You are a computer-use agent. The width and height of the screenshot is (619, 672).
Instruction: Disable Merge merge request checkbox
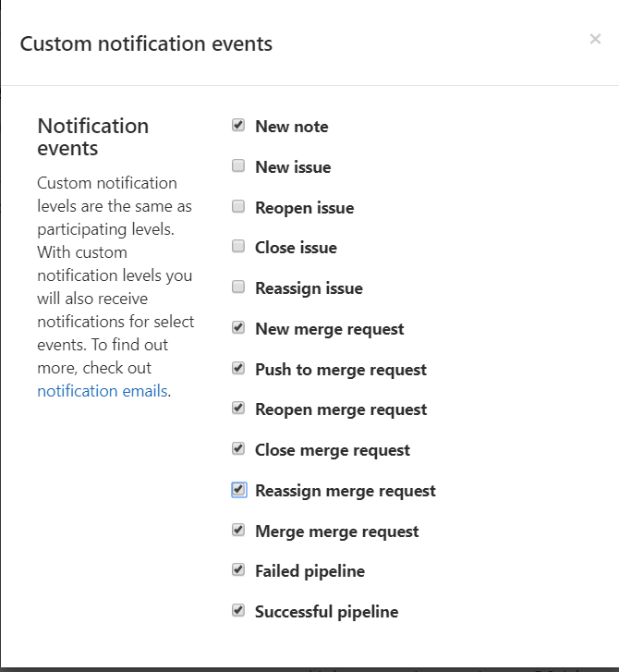pyautogui.click(x=238, y=531)
